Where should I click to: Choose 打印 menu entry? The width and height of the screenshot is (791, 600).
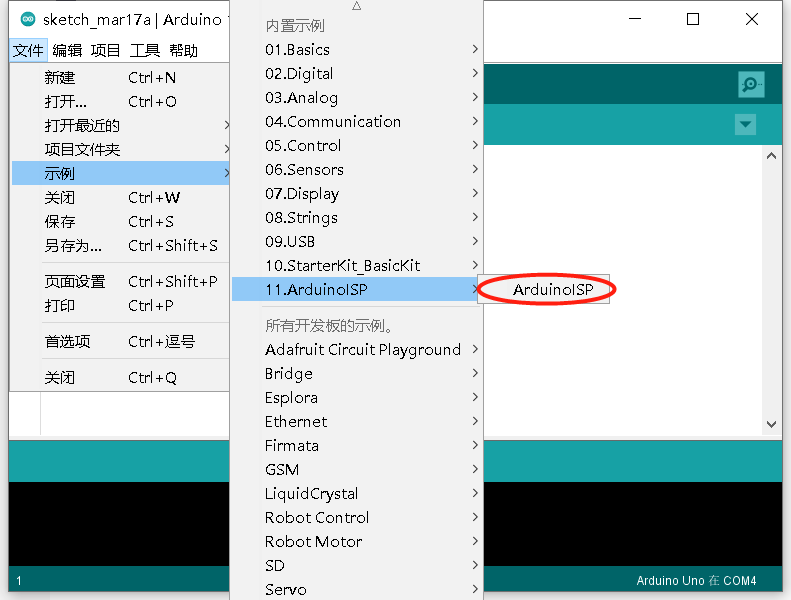click(x=121, y=305)
